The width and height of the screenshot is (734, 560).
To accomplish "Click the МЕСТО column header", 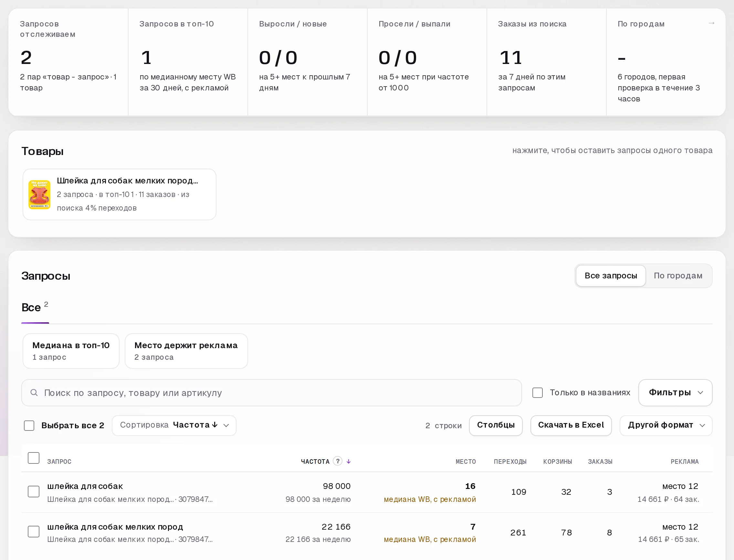I will (x=466, y=462).
